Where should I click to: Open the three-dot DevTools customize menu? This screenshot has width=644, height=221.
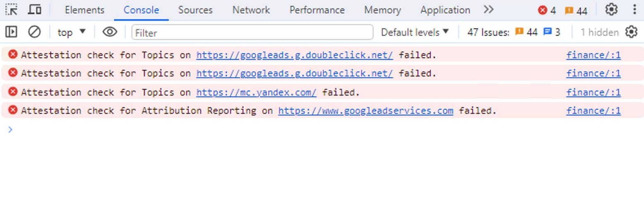tap(634, 10)
